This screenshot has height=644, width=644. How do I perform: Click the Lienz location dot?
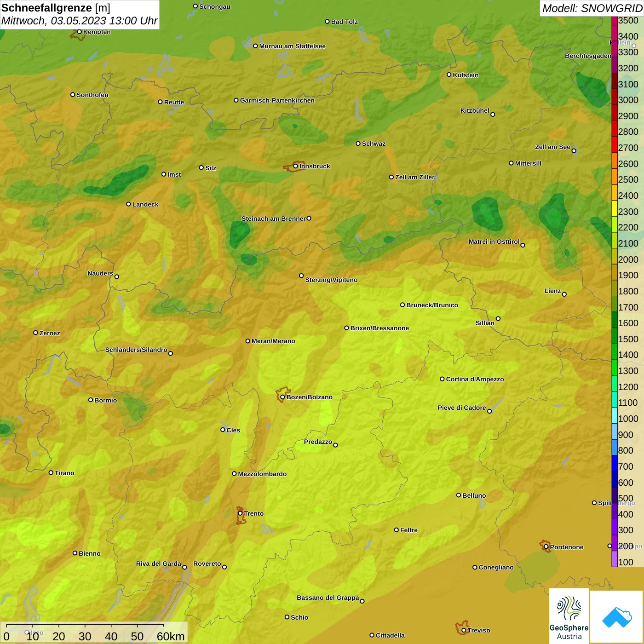pyautogui.click(x=564, y=294)
